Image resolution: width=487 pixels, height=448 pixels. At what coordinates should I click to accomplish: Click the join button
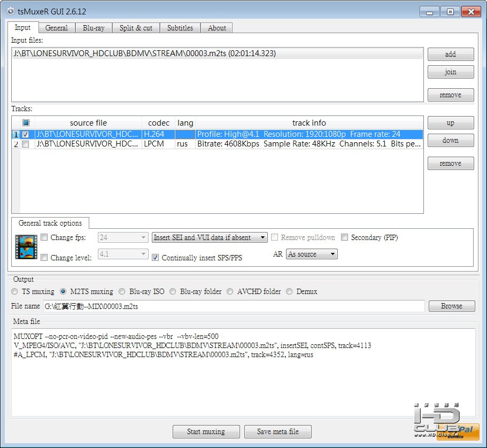pos(451,72)
